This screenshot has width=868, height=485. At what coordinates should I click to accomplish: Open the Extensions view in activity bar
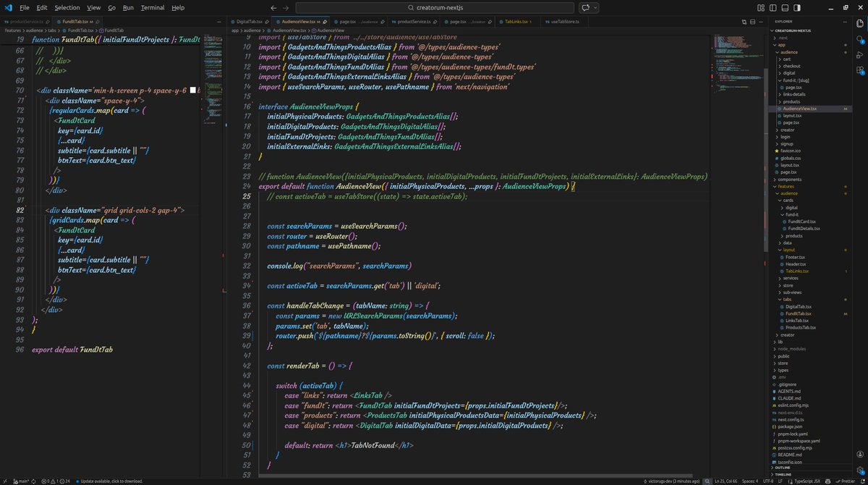pyautogui.click(x=860, y=70)
